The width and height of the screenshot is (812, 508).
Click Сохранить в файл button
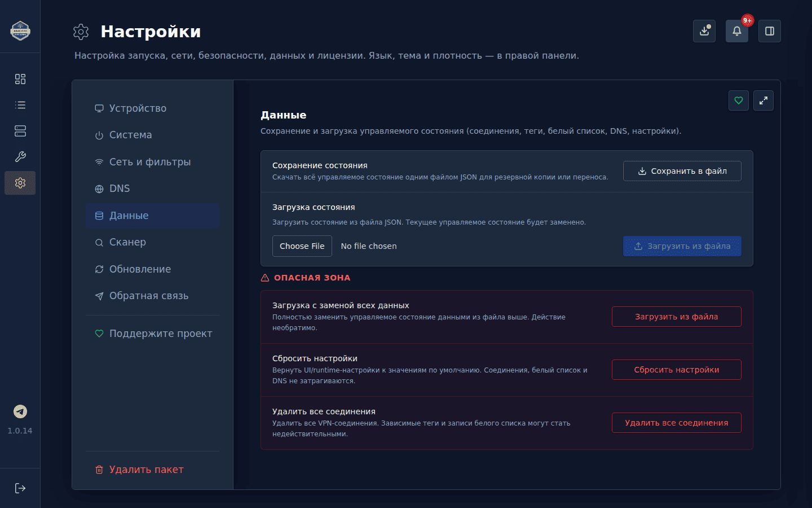pyautogui.click(x=682, y=171)
